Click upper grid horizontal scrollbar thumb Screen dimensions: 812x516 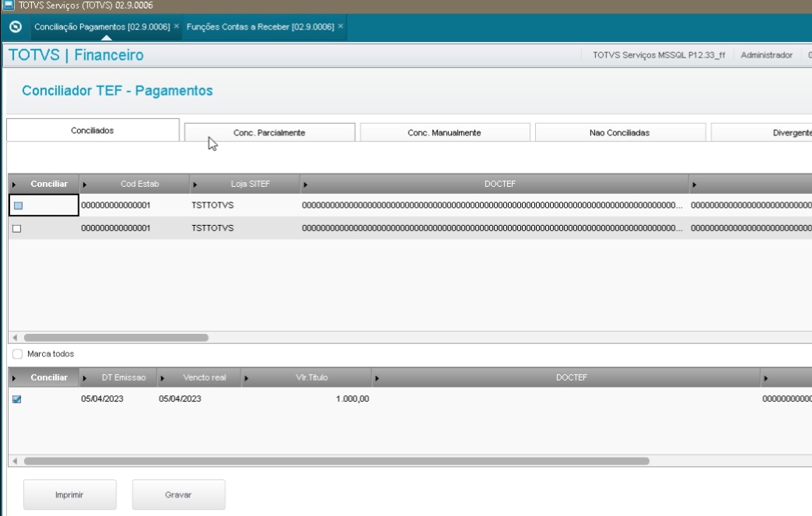[116, 338]
